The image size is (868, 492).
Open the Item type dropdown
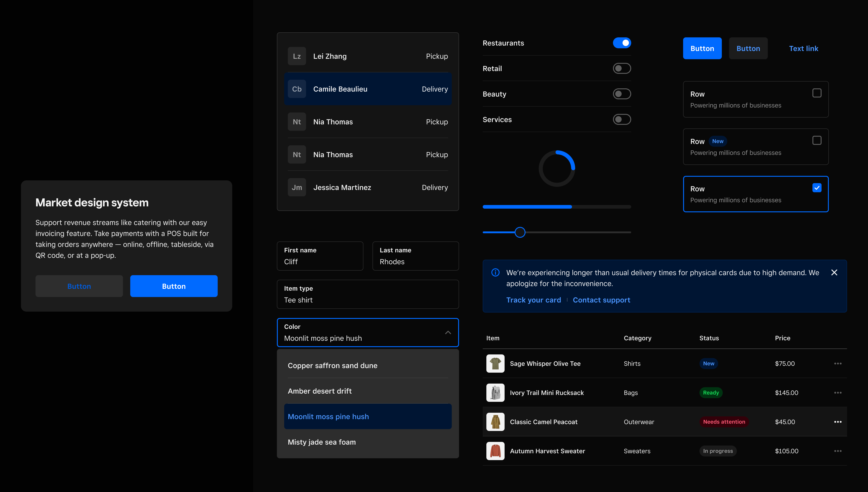click(x=368, y=294)
